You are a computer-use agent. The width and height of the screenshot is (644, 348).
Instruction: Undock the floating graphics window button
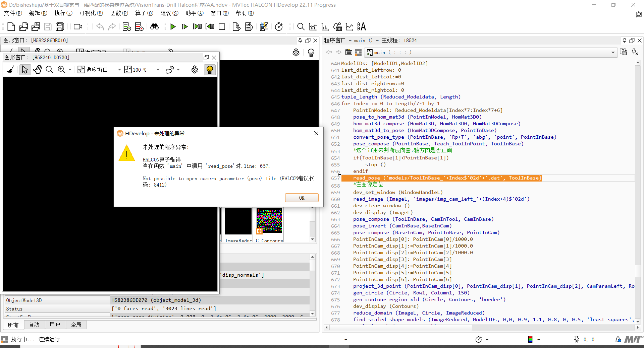tap(206, 58)
